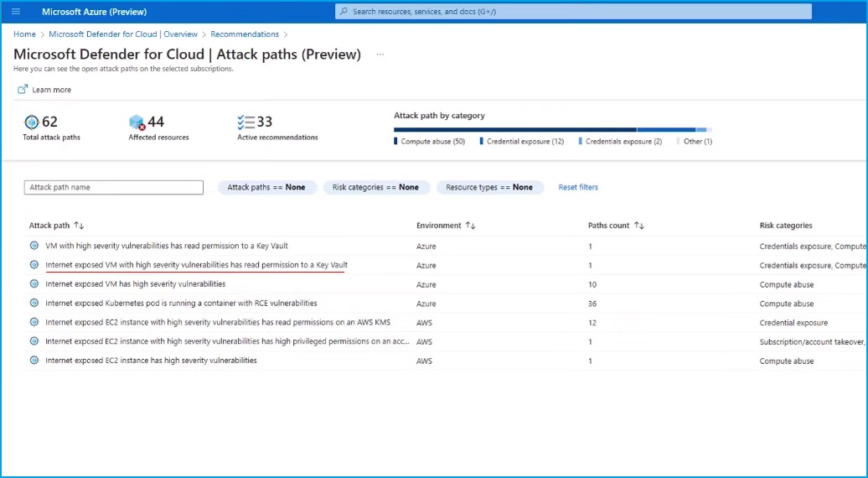Click the Affected resources cube icon

(x=137, y=122)
